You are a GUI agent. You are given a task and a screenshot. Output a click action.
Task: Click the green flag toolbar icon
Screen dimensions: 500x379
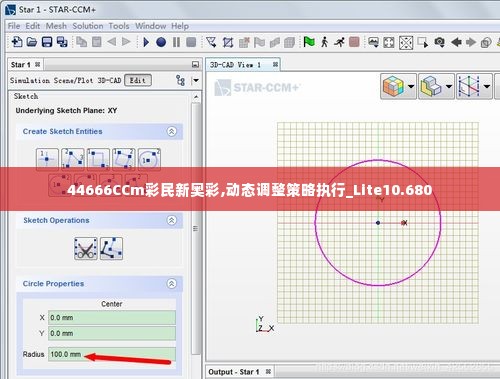click(309, 42)
